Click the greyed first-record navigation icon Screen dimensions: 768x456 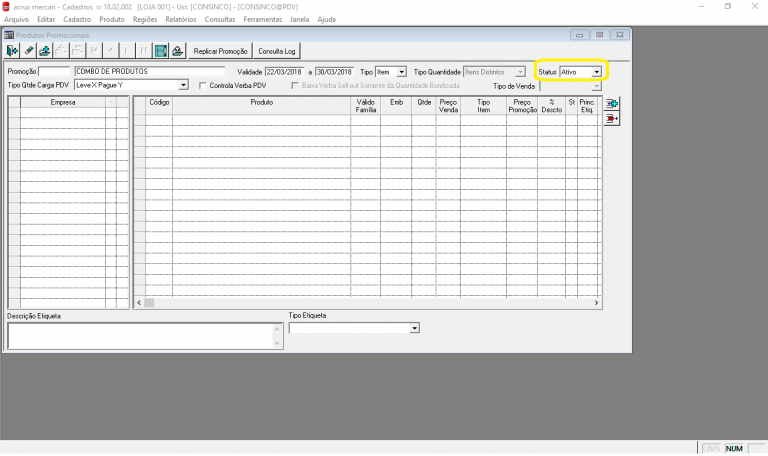(x=95, y=50)
